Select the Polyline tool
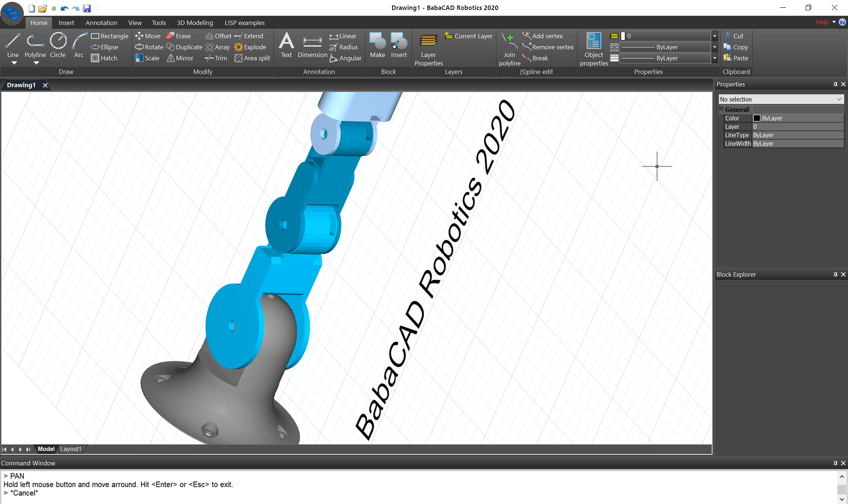The width and height of the screenshot is (848, 504). click(x=35, y=45)
